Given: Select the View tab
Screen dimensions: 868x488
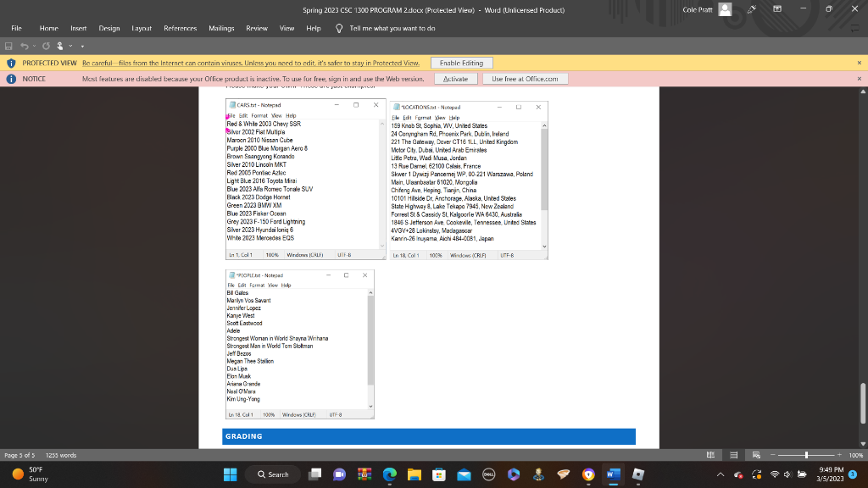Looking at the screenshot, I should point(287,28).
